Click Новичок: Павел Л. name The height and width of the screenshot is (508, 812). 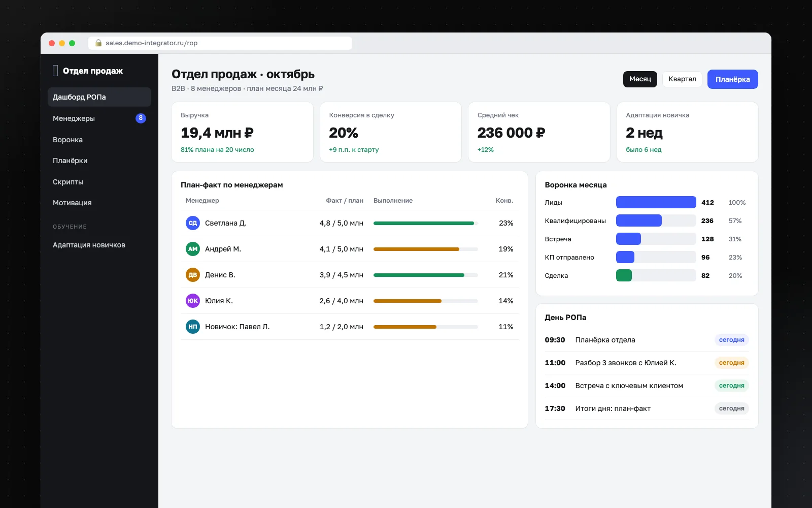tap(237, 327)
